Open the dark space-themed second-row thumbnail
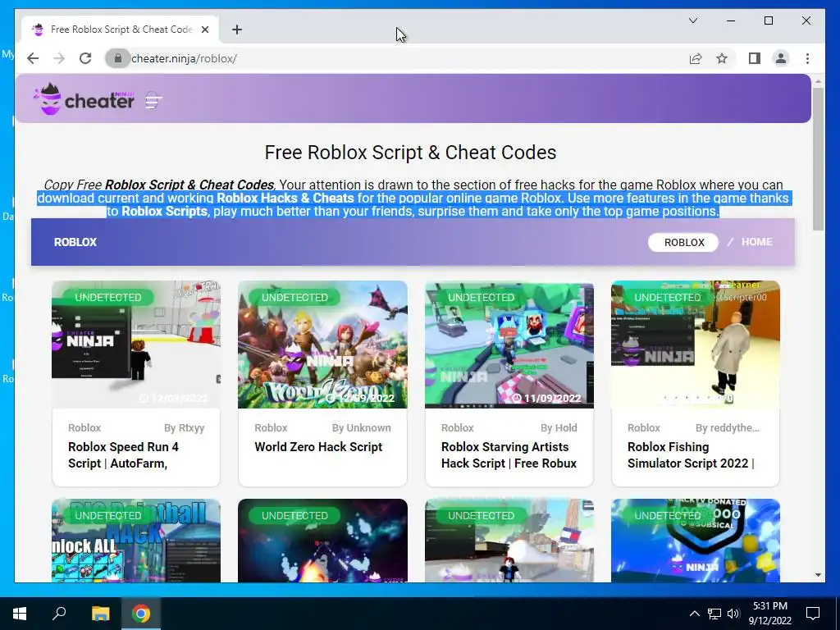840x630 pixels. (x=322, y=541)
